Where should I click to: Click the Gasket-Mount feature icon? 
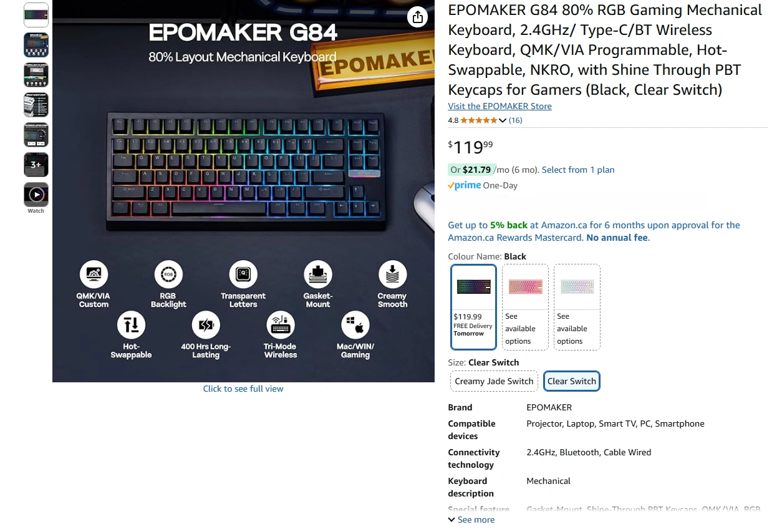click(x=318, y=274)
